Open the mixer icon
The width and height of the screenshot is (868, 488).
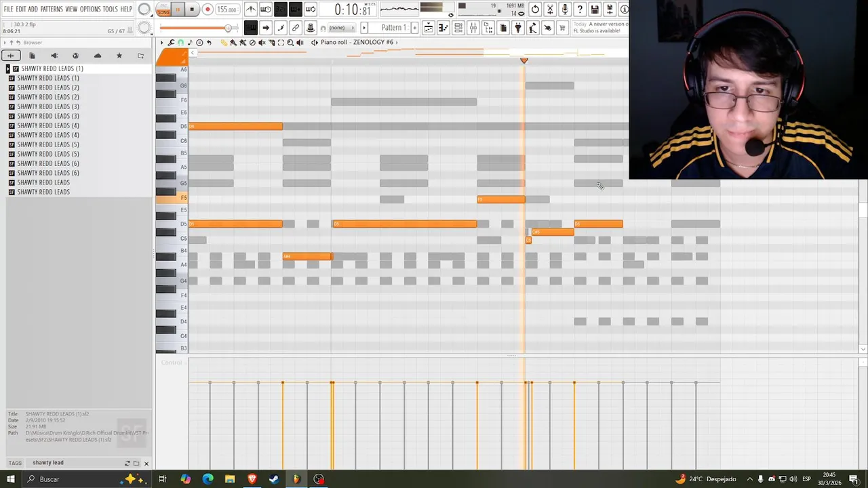pos(473,28)
